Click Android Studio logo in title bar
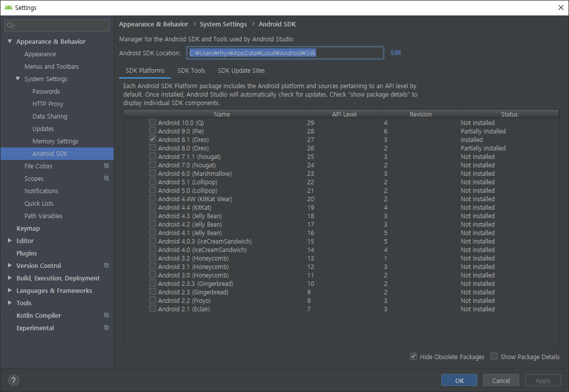Image resolution: width=569 pixels, height=392 pixels. pos(8,7)
